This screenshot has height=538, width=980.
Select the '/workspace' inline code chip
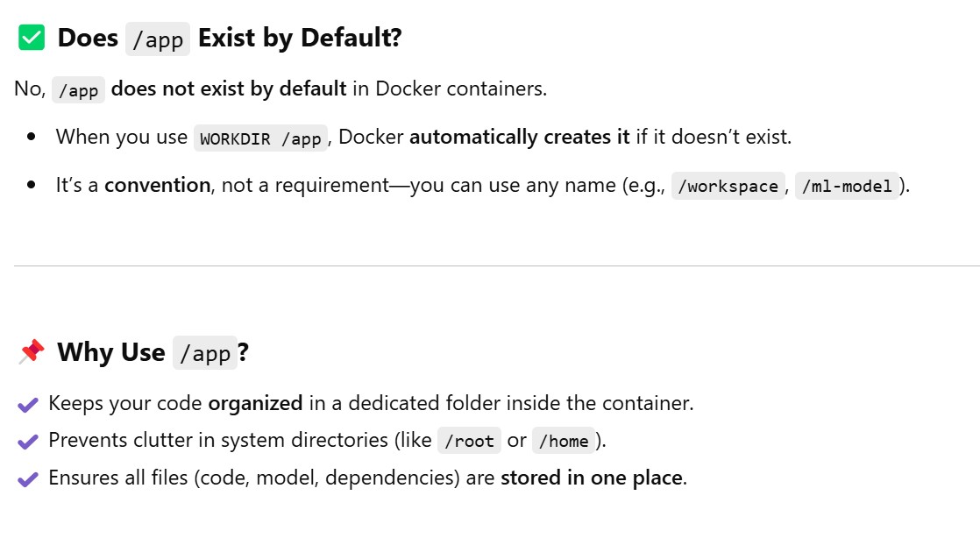click(x=728, y=187)
